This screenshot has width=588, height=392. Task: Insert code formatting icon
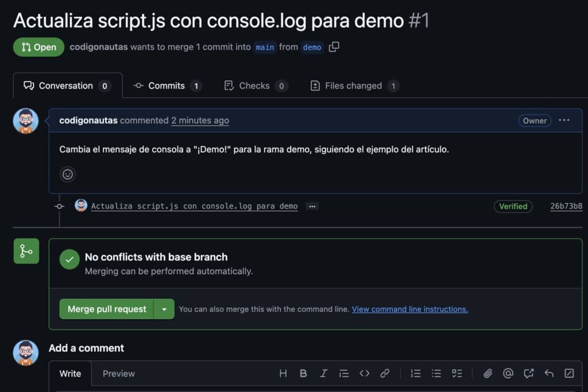coord(365,373)
